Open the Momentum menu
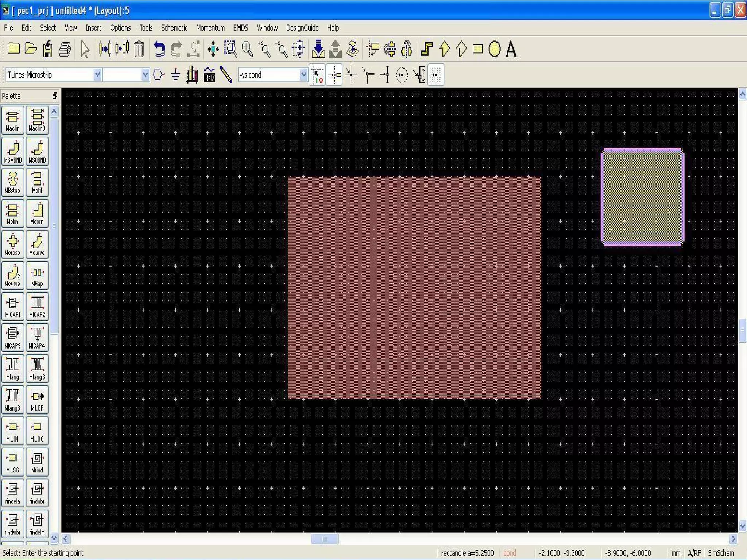Screen dimensions: 747x560 [210, 28]
